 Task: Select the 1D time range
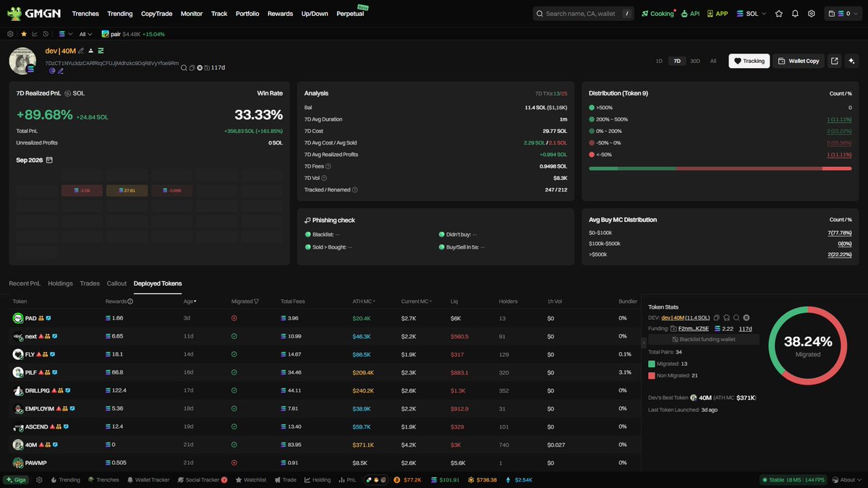pos(659,61)
